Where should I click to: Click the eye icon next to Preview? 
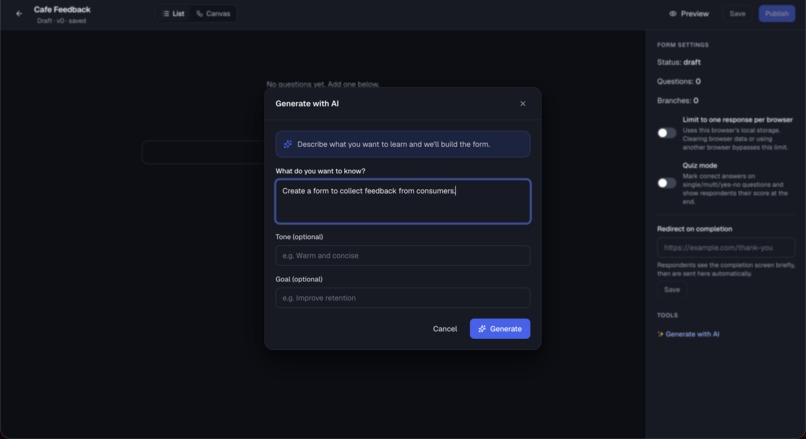(x=673, y=14)
